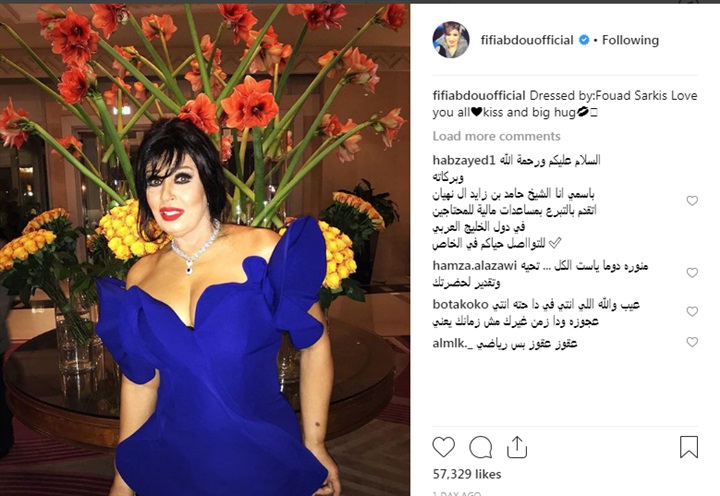Click the post photo of blue dress

205,250
